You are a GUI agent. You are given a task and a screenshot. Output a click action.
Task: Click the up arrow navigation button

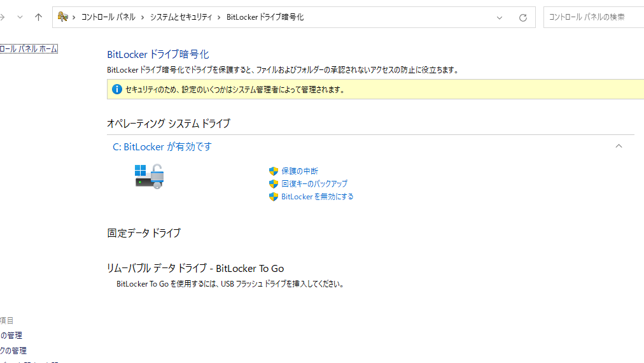point(38,17)
